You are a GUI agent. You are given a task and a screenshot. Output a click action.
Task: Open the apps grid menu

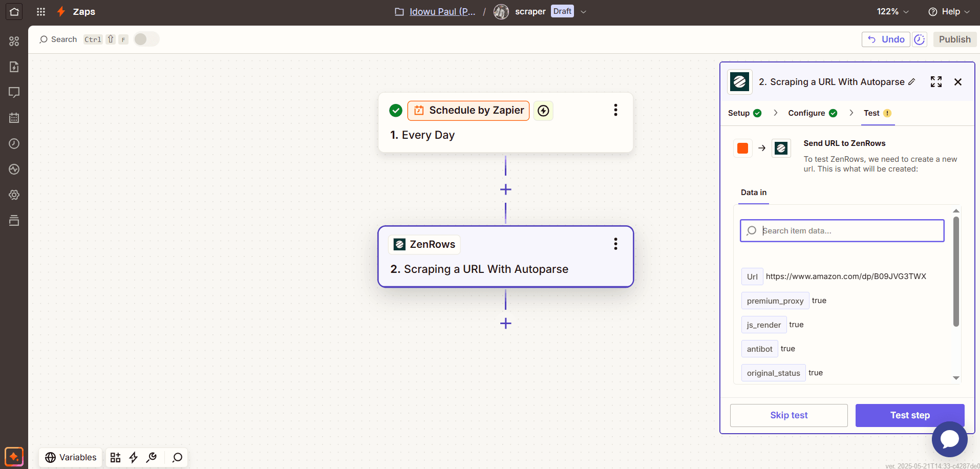41,11
